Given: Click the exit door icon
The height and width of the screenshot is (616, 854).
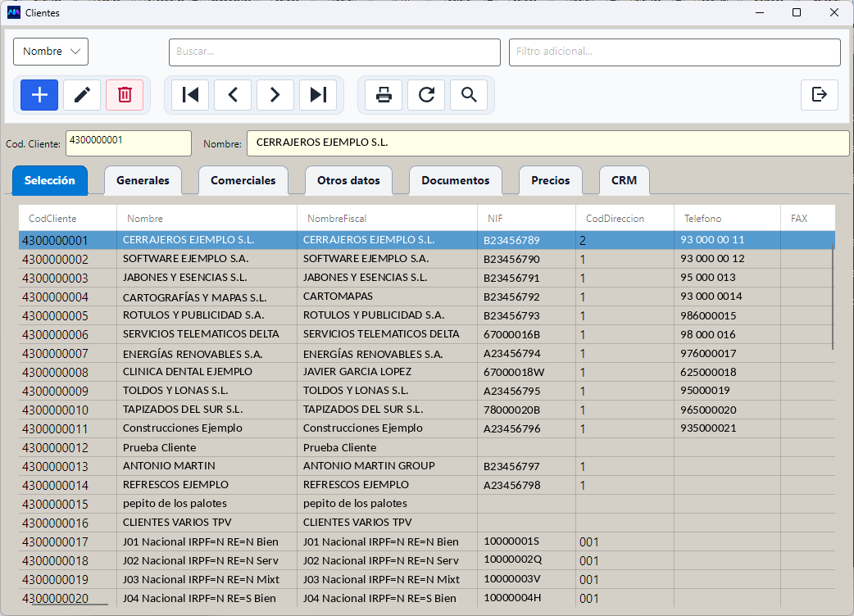Looking at the screenshot, I should (x=819, y=95).
